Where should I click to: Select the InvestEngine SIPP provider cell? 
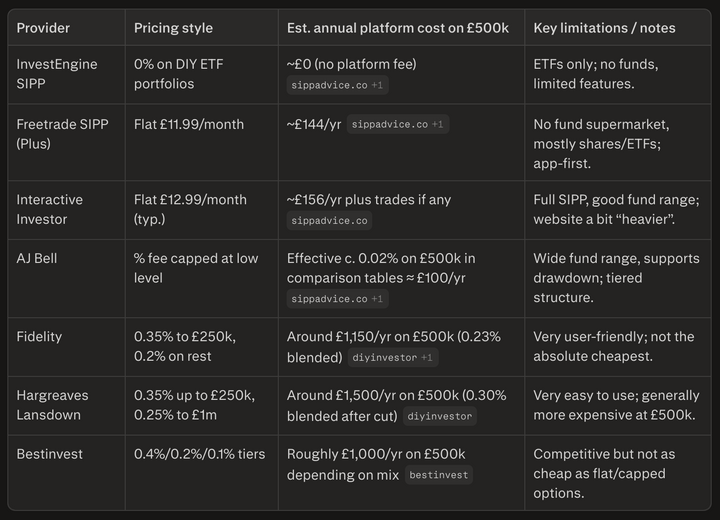click(x=57, y=74)
